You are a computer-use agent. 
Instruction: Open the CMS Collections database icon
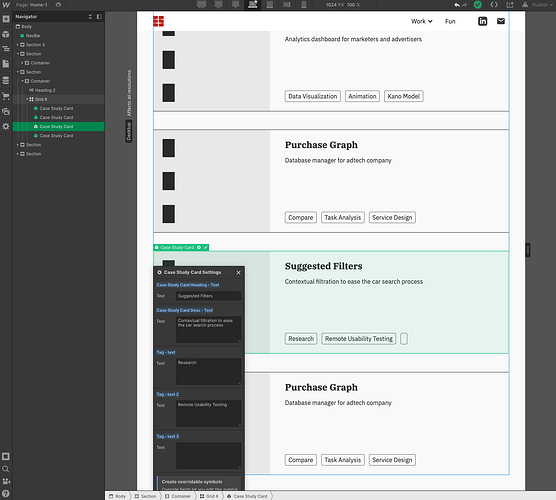tap(6, 80)
